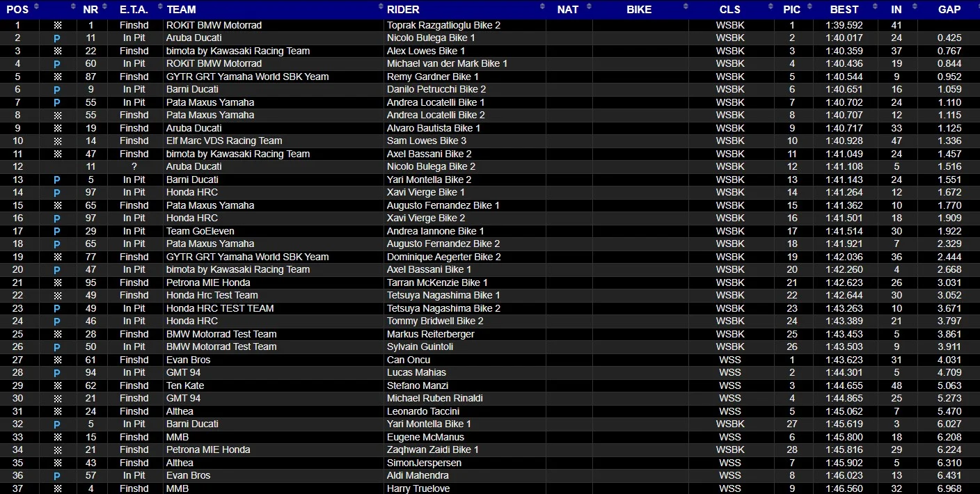Click the pit icon for Yari Montella Bike 2
Screen dimensions: 980x494
[57, 180]
